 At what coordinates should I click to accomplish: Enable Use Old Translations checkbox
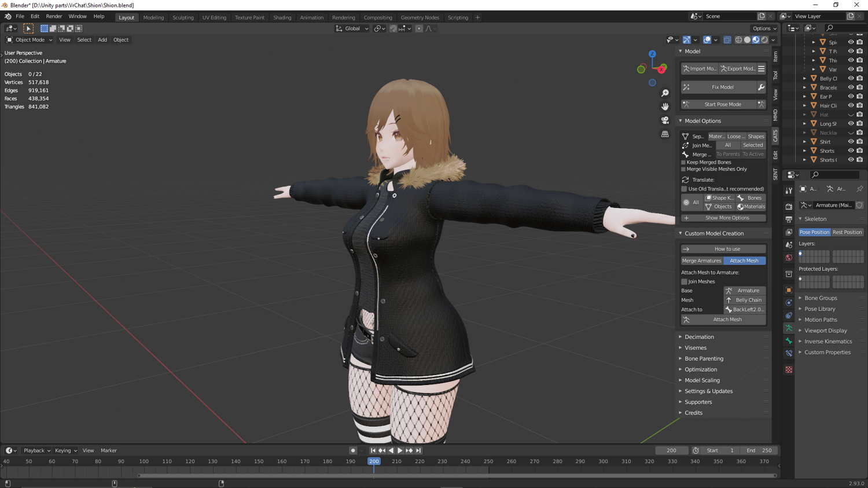684,189
